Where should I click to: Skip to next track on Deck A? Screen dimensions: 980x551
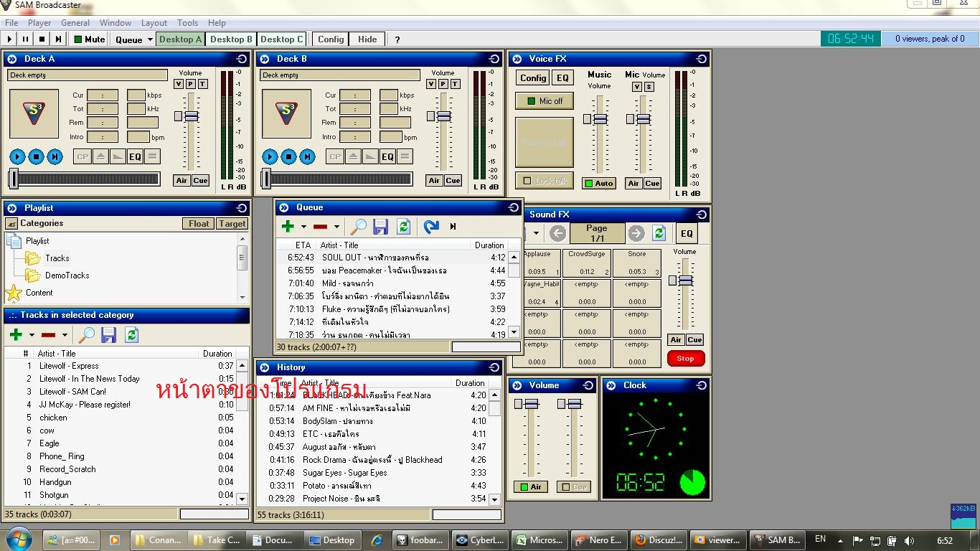[x=55, y=156]
